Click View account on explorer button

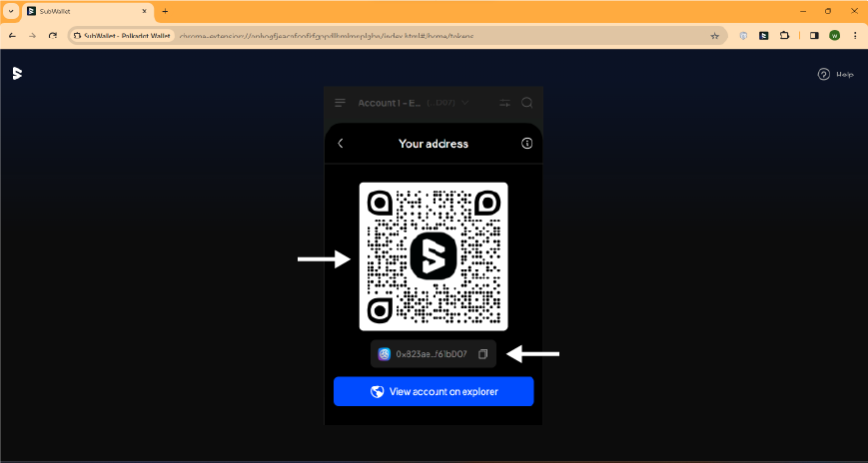tap(434, 391)
